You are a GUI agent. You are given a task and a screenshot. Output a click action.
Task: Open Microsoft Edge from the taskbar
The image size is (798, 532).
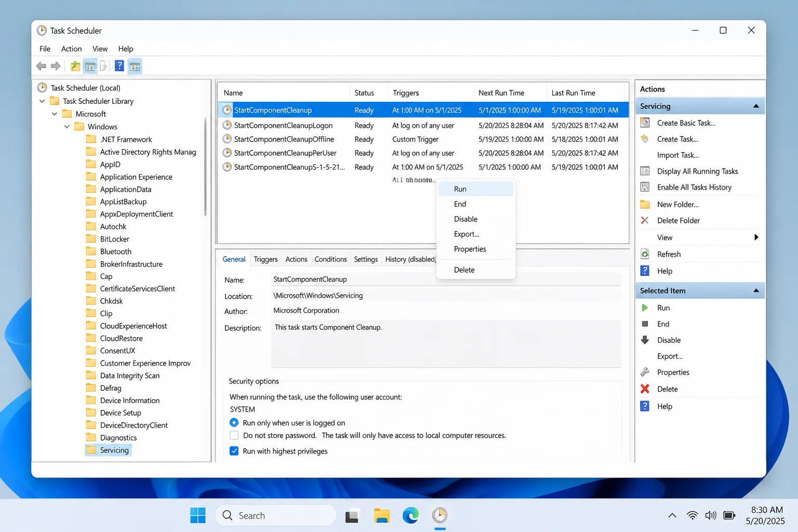click(x=410, y=515)
